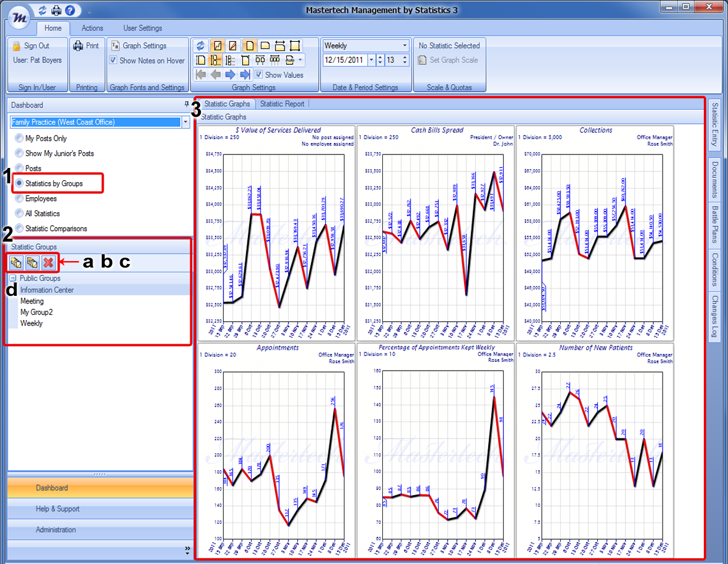This screenshot has width=728, height=564.
Task: Go to the first period with grey bar-arrow
Action: pyautogui.click(x=201, y=74)
